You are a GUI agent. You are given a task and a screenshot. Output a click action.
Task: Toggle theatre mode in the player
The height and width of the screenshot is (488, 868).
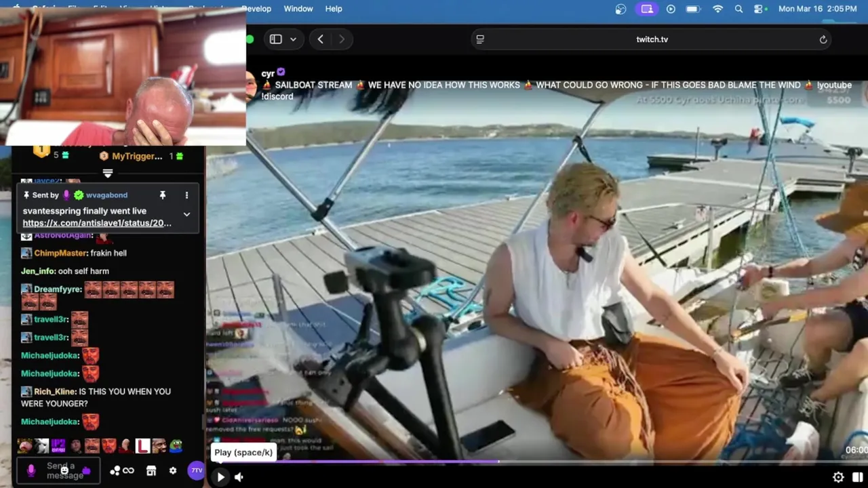click(857, 477)
